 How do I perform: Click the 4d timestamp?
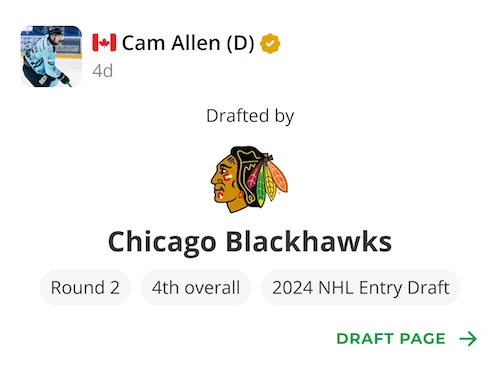point(103,71)
